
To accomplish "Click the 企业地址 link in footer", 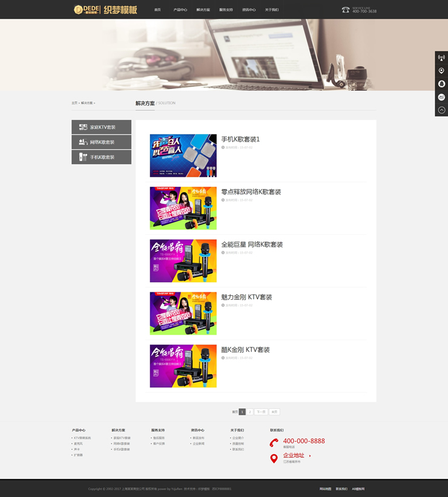I will pos(294,455).
